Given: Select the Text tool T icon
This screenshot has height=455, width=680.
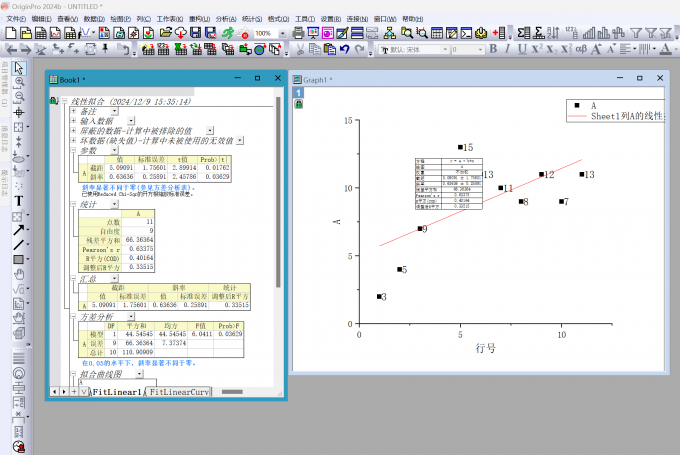Looking at the screenshot, I should point(19,201).
